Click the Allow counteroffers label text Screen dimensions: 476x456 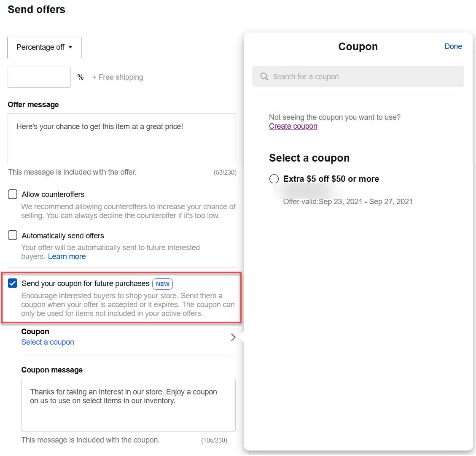click(x=53, y=194)
